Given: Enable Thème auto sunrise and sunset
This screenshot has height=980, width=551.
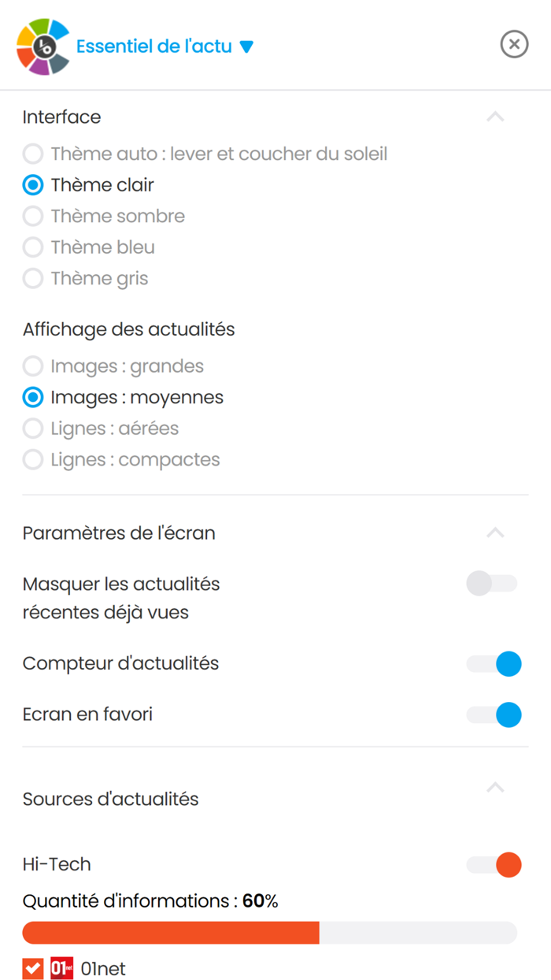Looking at the screenshot, I should tap(33, 154).
